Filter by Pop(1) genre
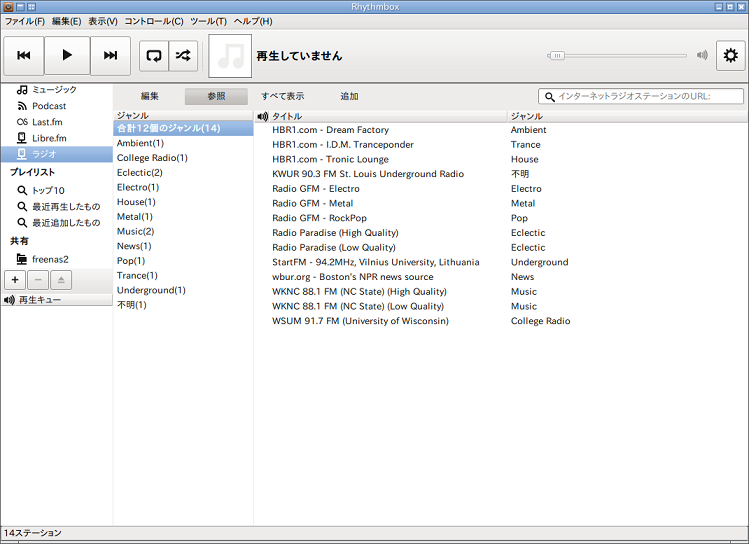The width and height of the screenshot is (749, 544). click(183, 261)
